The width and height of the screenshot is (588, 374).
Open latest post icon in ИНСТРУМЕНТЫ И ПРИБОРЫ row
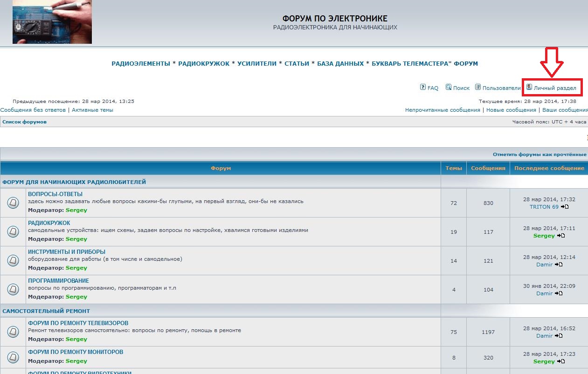(559, 265)
